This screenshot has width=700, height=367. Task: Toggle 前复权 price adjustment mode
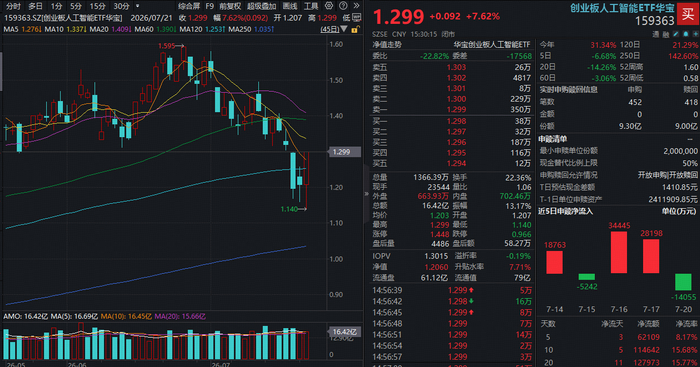pyautogui.click(x=230, y=6)
